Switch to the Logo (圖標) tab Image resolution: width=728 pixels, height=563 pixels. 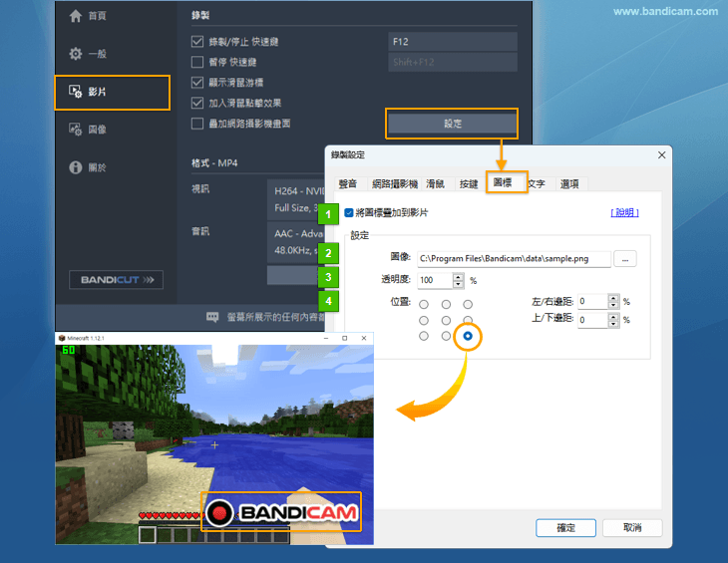(503, 182)
